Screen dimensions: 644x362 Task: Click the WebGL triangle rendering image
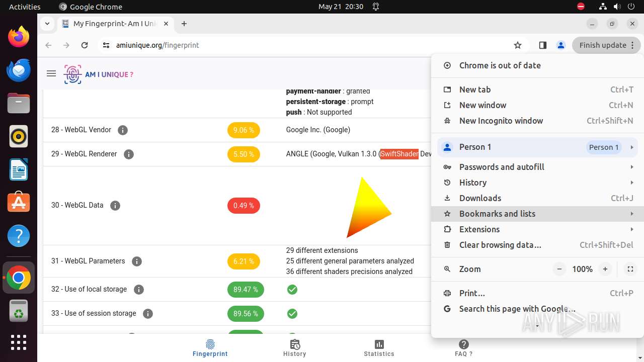(369, 207)
